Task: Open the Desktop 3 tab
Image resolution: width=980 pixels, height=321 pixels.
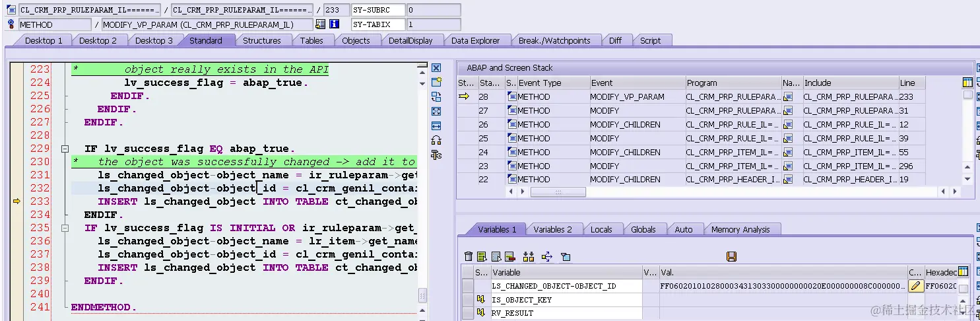Action: pos(154,40)
